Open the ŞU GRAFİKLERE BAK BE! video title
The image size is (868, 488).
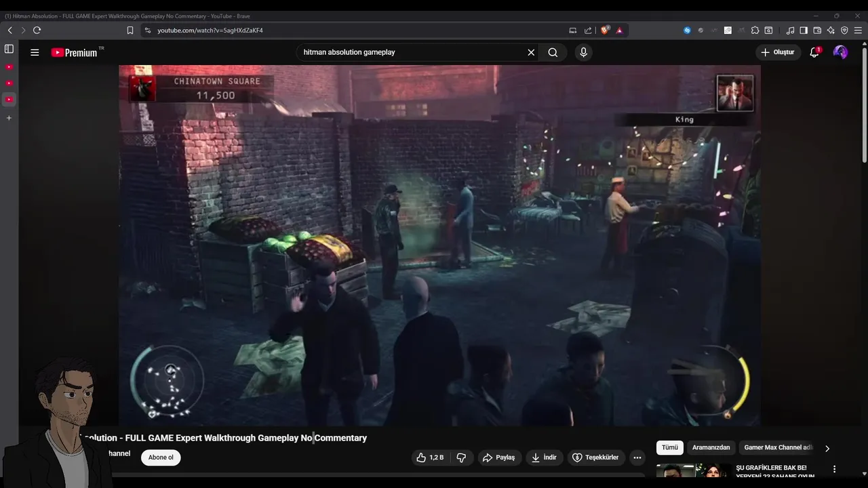774,472
